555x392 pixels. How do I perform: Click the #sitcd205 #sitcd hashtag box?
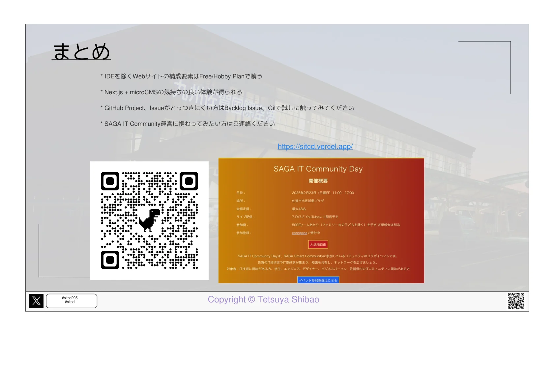pos(72,301)
